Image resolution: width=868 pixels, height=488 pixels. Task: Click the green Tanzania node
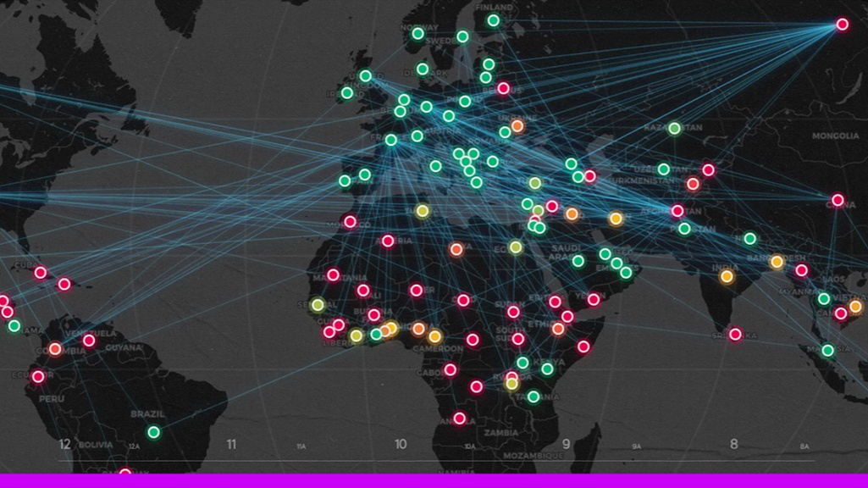[x=534, y=396]
